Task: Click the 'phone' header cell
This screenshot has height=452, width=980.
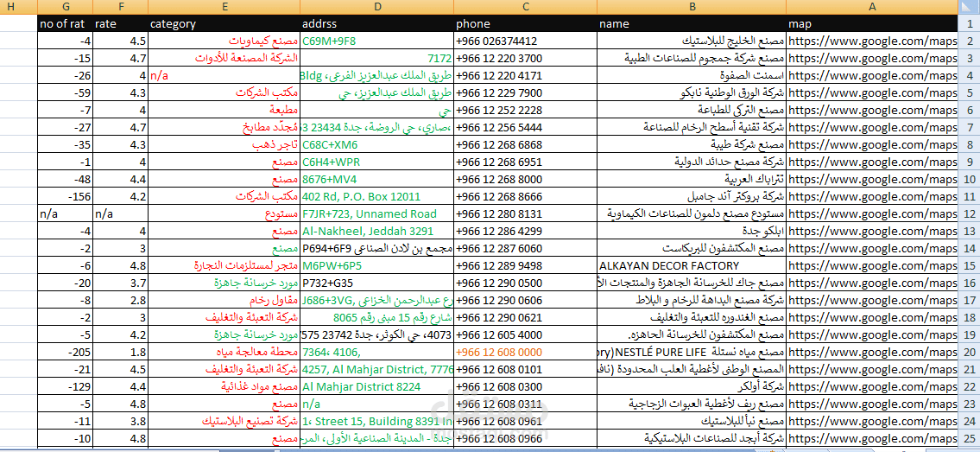Action: pos(526,24)
